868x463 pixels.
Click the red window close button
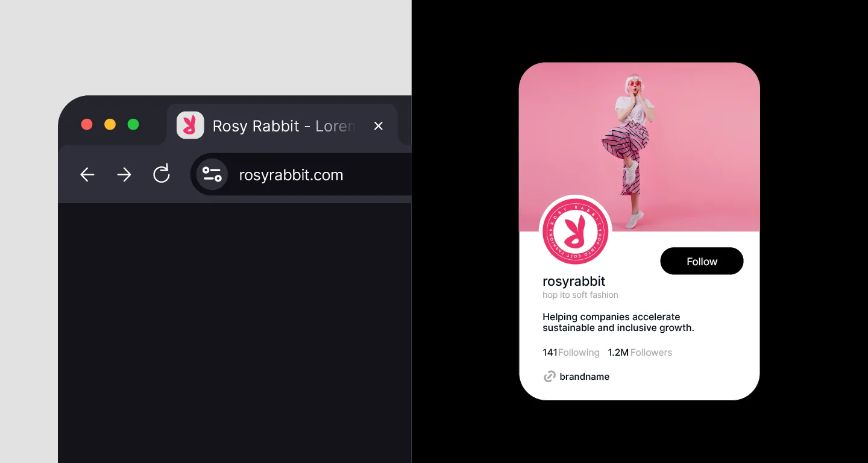(87, 124)
